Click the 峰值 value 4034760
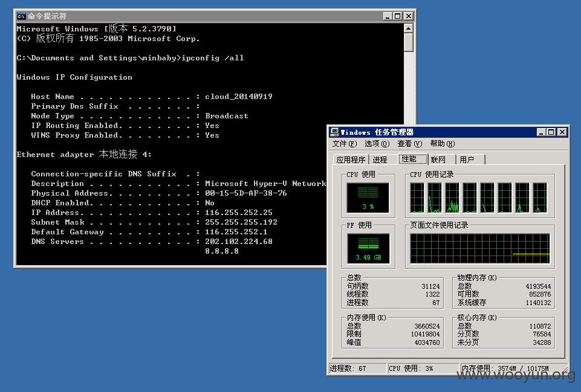 coord(427,342)
